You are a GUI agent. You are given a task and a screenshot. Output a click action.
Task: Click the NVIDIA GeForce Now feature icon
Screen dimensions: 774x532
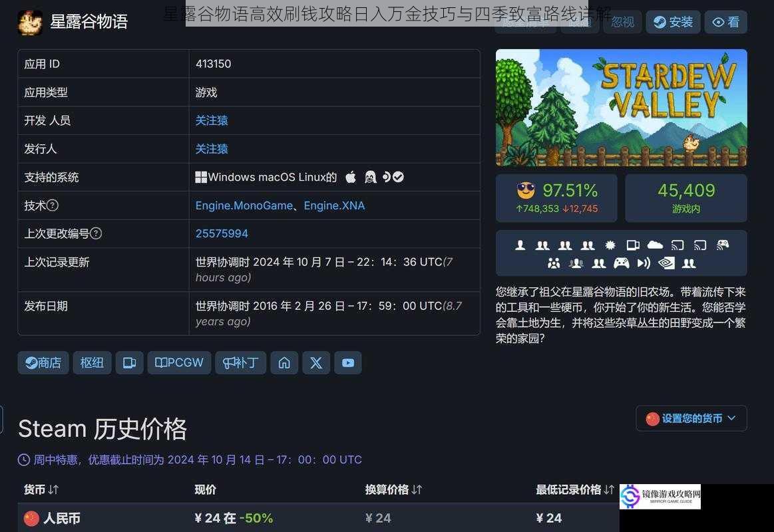pos(666,264)
